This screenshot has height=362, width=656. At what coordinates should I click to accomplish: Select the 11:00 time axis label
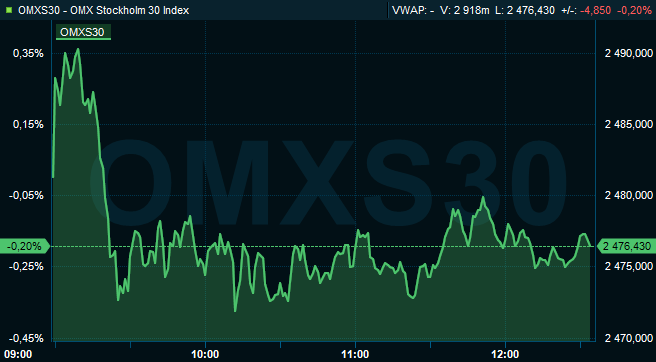[x=356, y=354]
